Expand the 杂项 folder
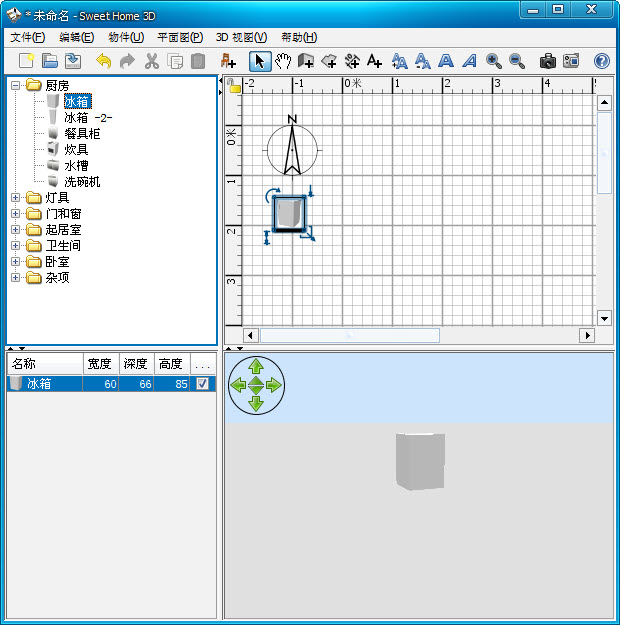The image size is (620, 625). (x=15, y=277)
